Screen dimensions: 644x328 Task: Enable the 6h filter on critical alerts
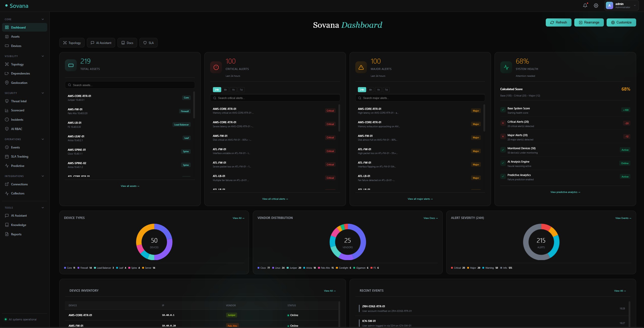click(x=225, y=90)
